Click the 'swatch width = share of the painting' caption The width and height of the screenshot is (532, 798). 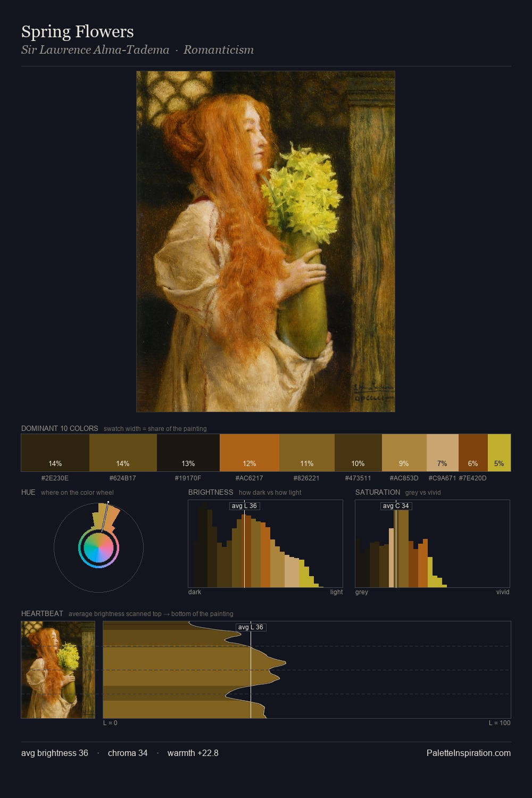pos(155,429)
